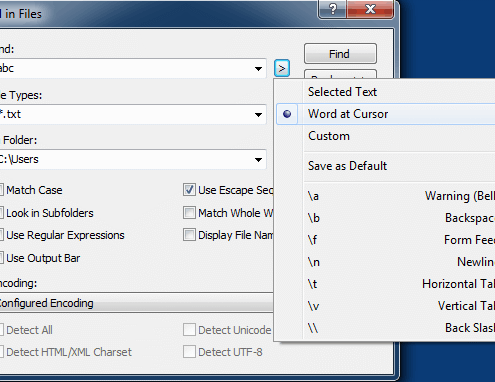Click the help question mark button

(x=333, y=9)
